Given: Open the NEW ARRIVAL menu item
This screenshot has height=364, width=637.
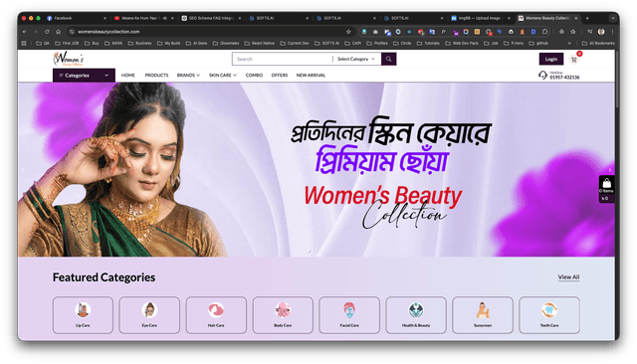Looking at the screenshot, I should pos(311,76).
